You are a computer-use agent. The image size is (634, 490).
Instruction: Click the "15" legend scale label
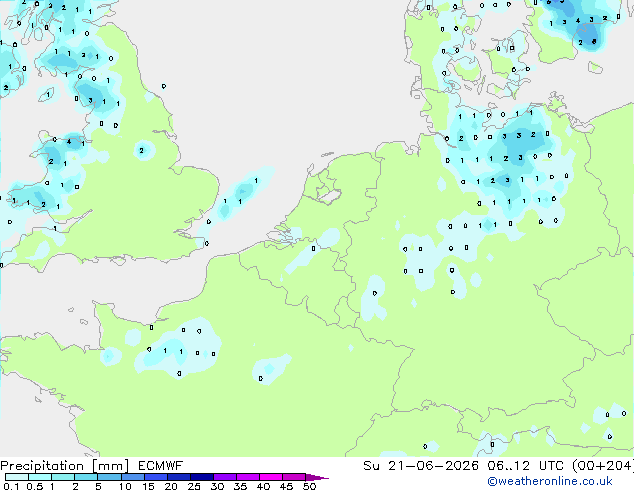point(148,486)
